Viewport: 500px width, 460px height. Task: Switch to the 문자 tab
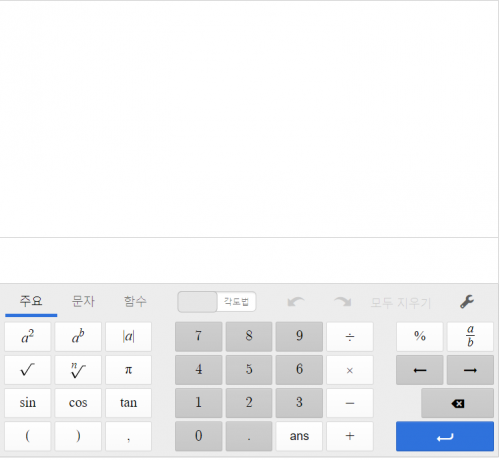pyautogui.click(x=83, y=301)
